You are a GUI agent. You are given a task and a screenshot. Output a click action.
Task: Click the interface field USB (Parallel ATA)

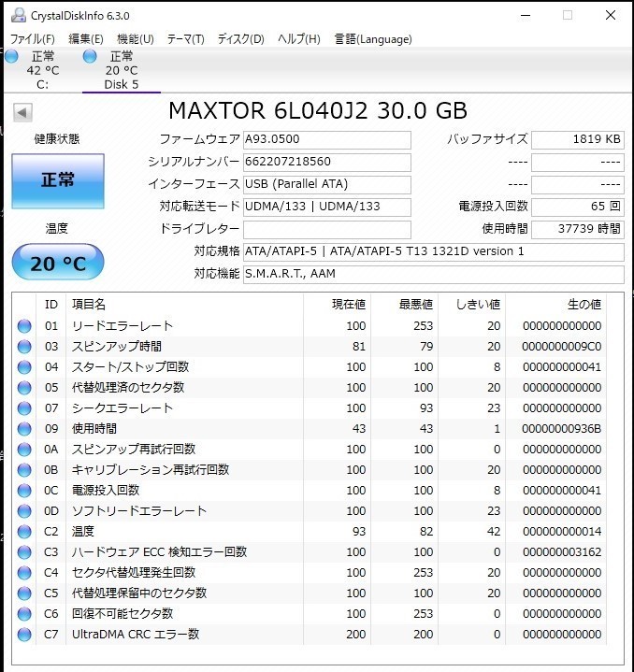coord(327,184)
